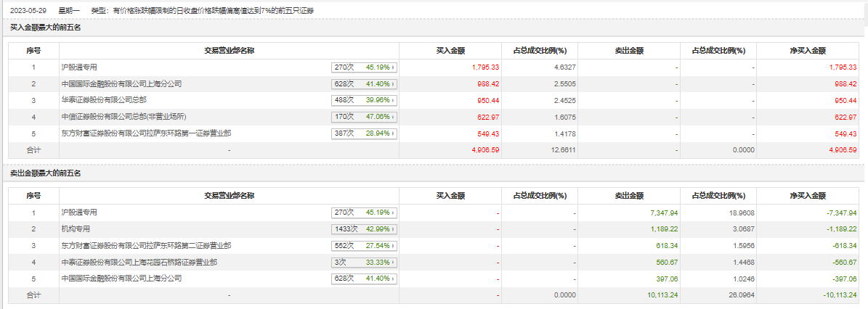The width and height of the screenshot is (868, 309).
Task: Select the net buy value -7,347.94
Action: coord(841,213)
